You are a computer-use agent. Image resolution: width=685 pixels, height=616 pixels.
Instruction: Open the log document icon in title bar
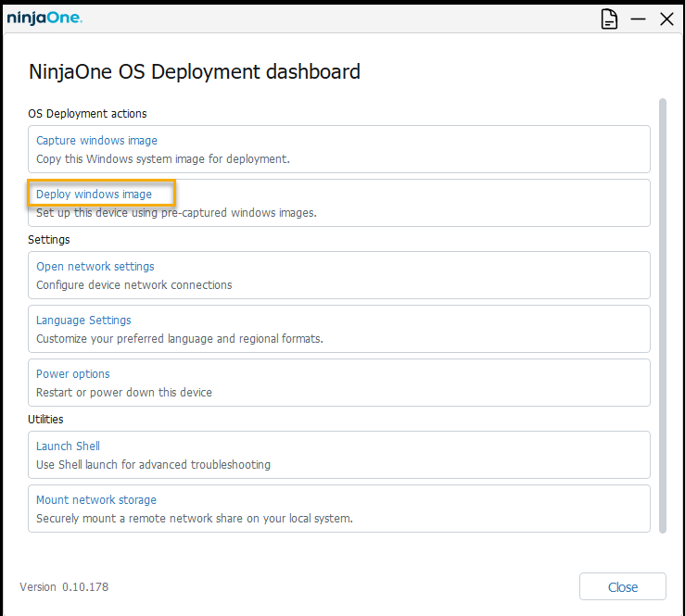coord(609,19)
